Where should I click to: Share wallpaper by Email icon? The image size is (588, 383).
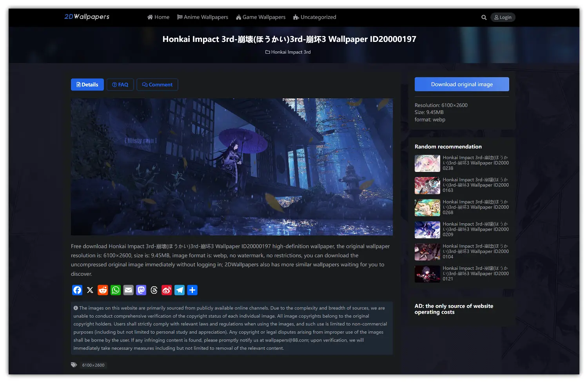(x=129, y=290)
